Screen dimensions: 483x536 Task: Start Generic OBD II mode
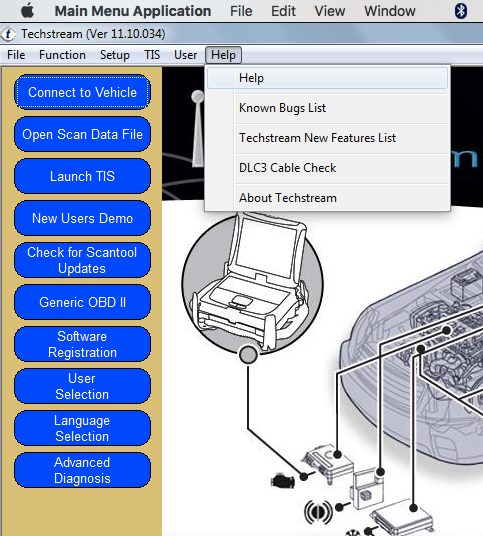point(82,302)
